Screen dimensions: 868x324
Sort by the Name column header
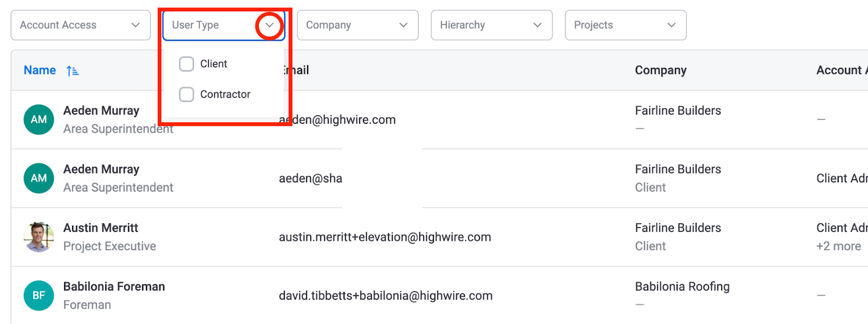click(x=40, y=70)
